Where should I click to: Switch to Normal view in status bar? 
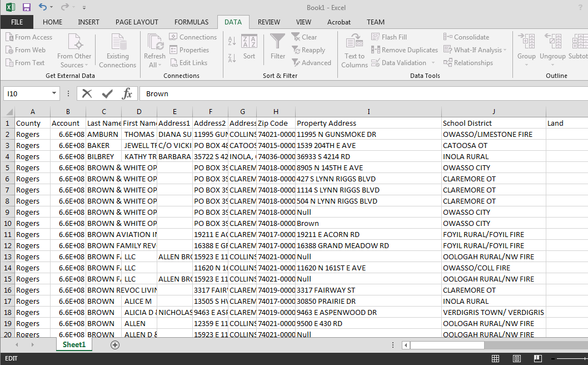pos(496,359)
